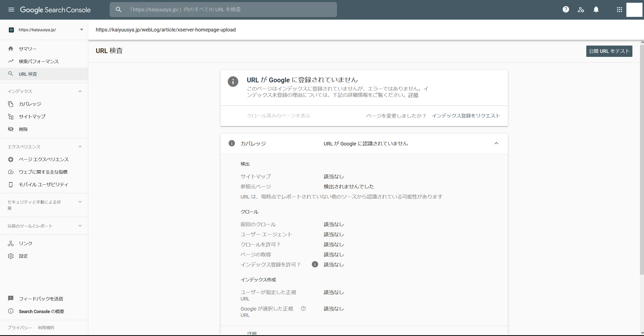Select URL 検査 in sidebar
The image size is (644, 336).
pyautogui.click(x=44, y=74)
